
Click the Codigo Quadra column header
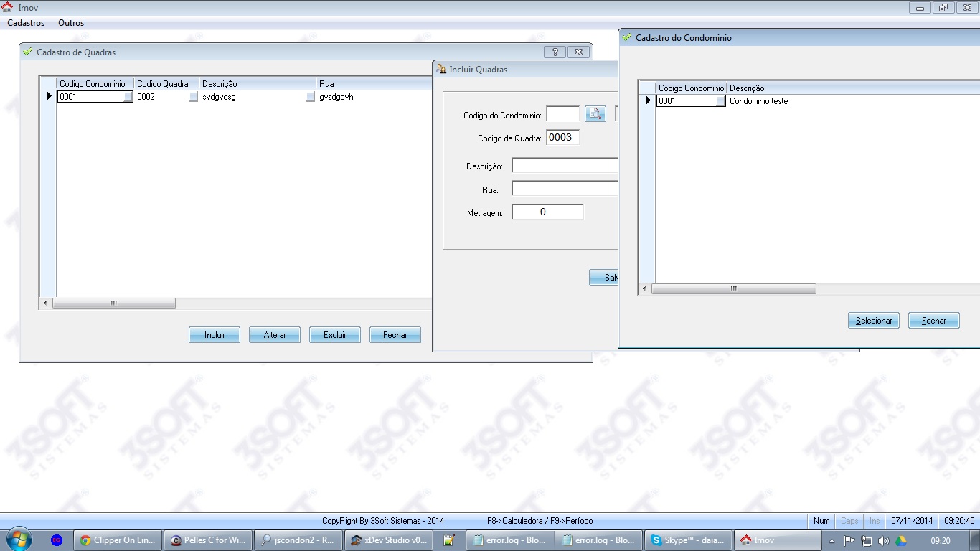[166, 84]
